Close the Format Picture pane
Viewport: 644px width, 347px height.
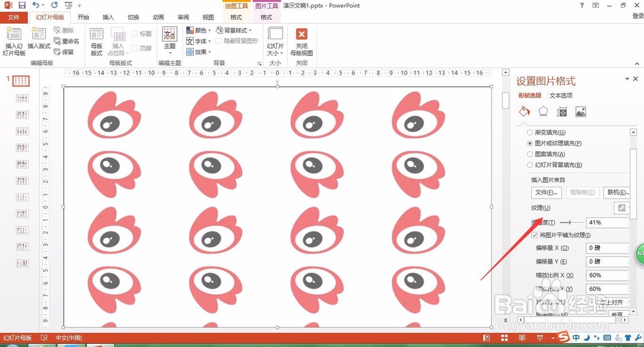click(x=636, y=79)
